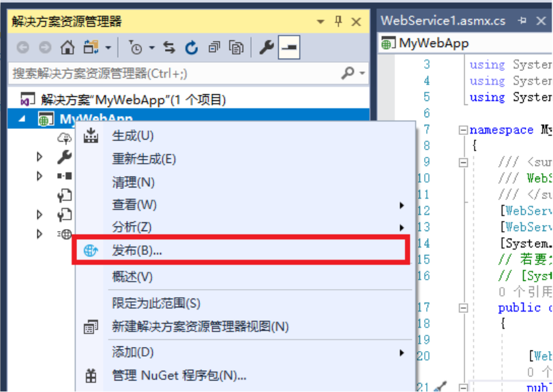Viewport: 553px width, 392px height.
Task: Click the switch views folder icon
Action: coord(91,47)
